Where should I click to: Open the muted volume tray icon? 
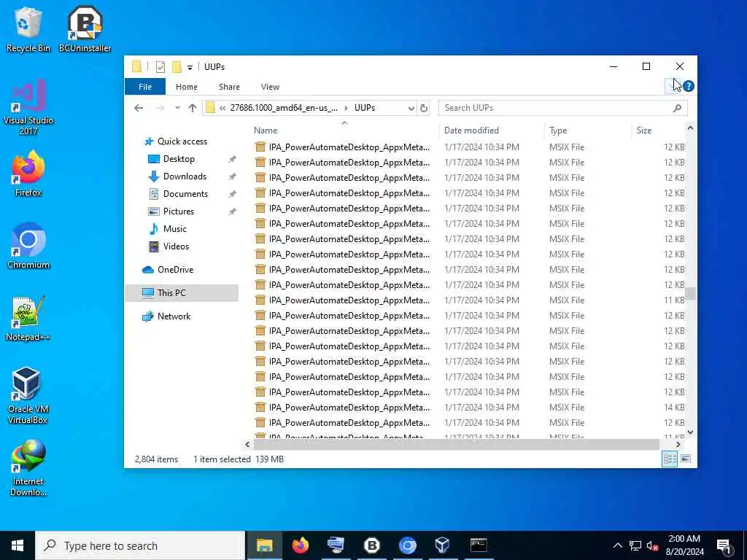coord(653,545)
